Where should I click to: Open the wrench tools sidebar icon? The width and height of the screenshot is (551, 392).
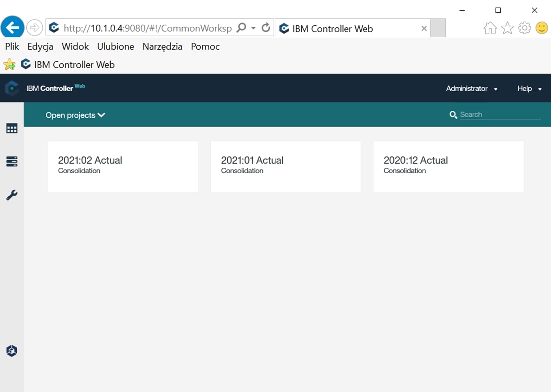pyautogui.click(x=12, y=195)
